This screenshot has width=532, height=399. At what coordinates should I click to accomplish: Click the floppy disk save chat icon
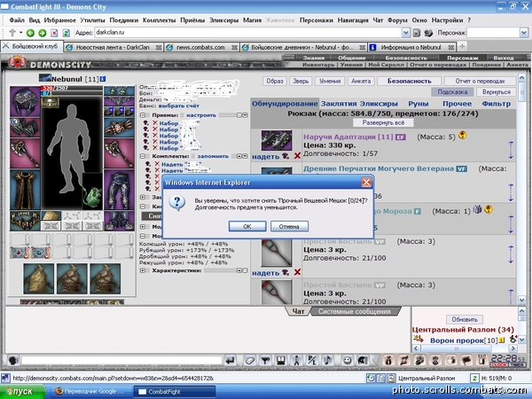(281, 360)
